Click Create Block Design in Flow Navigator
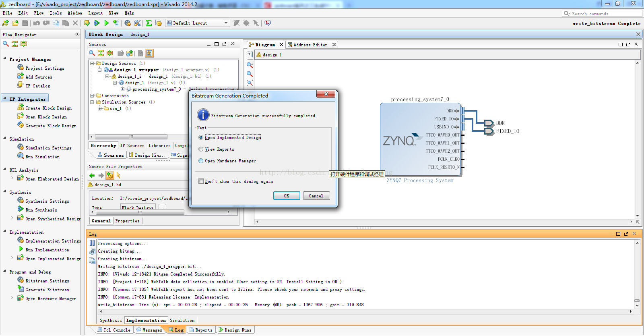The image size is (644, 336). (48, 108)
